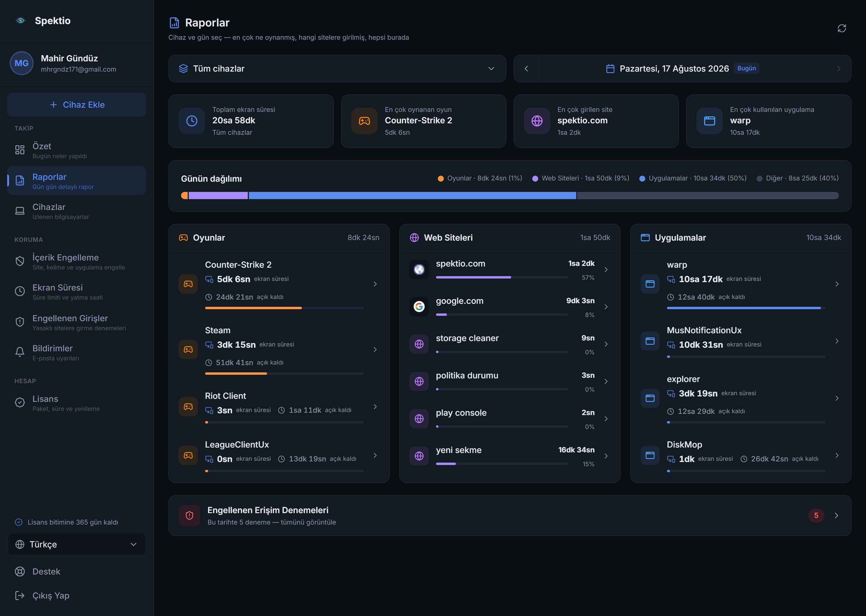Click the Web Siteleri legend entry
This screenshot has height=616, width=866.
point(581,178)
